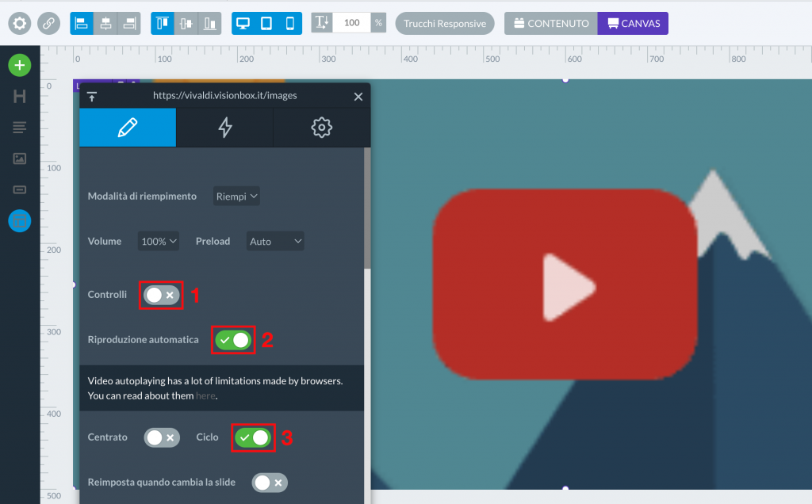Viewport: 812px width, 504px height.
Task: Switch to mobile device view
Action: point(290,24)
